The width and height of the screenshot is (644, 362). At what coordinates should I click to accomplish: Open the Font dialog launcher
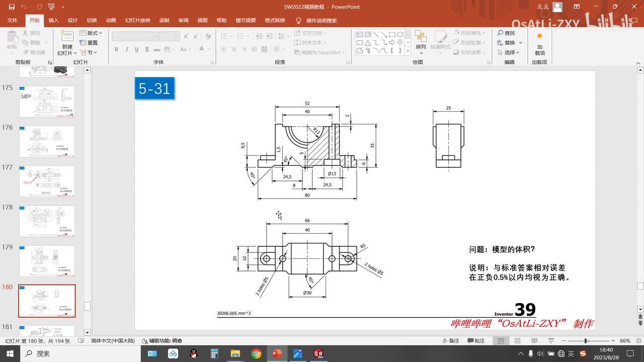(x=211, y=62)
